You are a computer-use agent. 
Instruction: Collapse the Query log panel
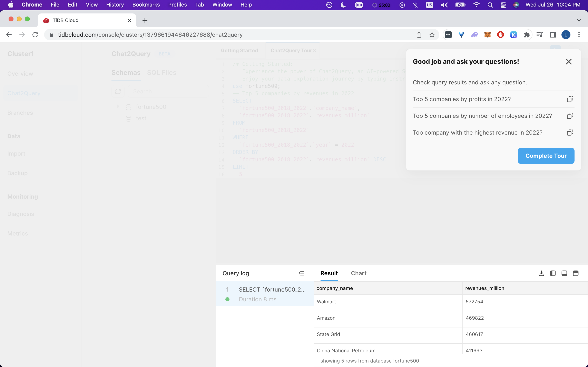coord(301,273)
